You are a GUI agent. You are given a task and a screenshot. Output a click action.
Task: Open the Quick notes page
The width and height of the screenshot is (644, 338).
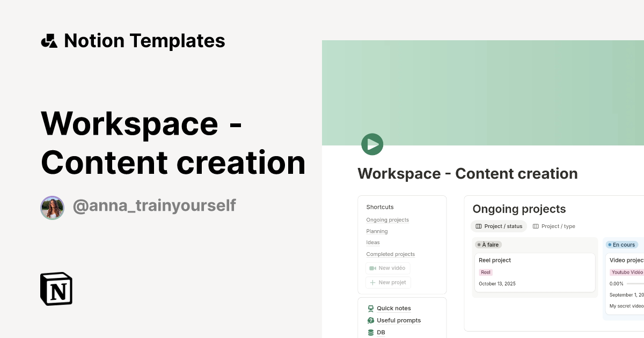(x=393, y=308)
